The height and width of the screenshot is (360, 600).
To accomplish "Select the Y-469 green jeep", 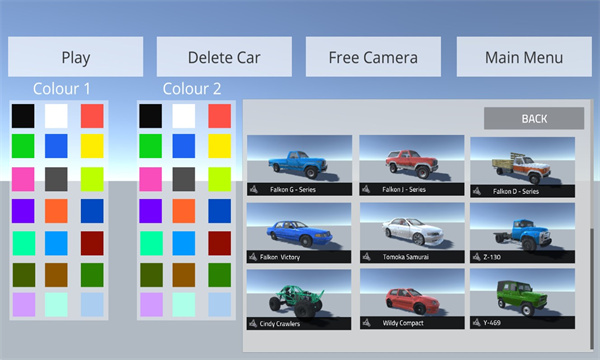I will pyautogui.click(x=522, y=299).
